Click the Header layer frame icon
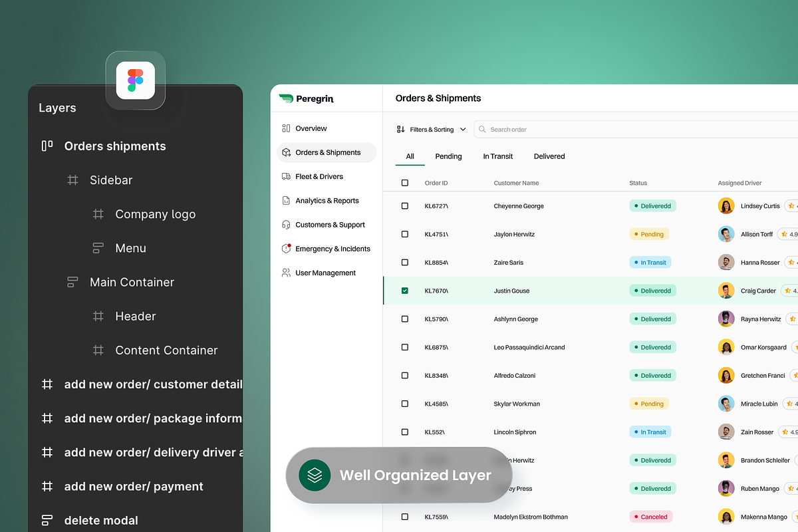 (x=98, y=316)
